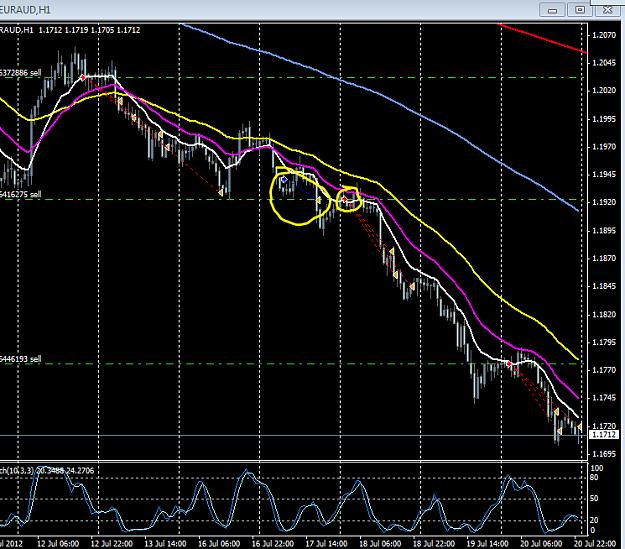Click the stochastic 20 level label
The width and height of the screenshot is (625, 549).
pyautogui.click(x=594, y=520)
